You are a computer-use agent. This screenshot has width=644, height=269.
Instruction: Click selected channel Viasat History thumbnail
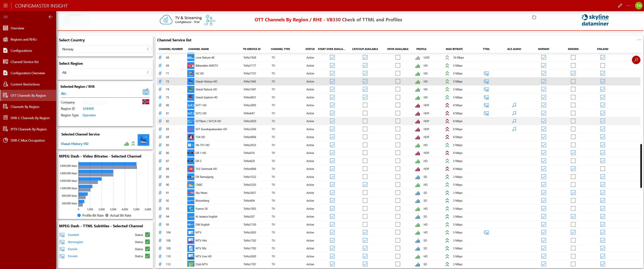(x=143, y=140)
